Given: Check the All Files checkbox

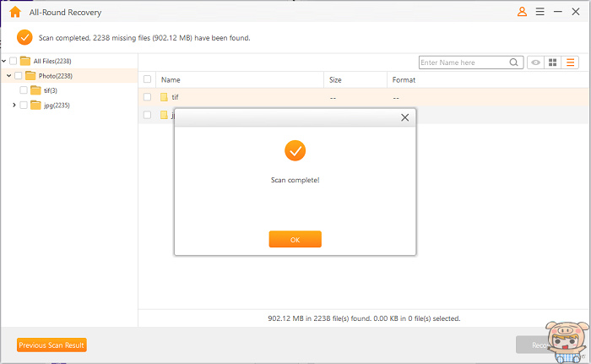Looking at the screenshot, I should click(14, 61).
